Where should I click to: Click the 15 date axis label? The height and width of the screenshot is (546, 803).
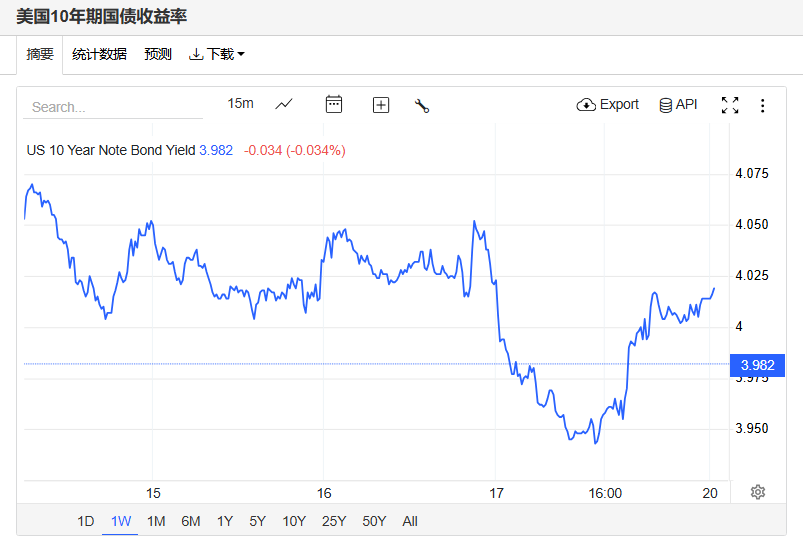click(153, 493)
